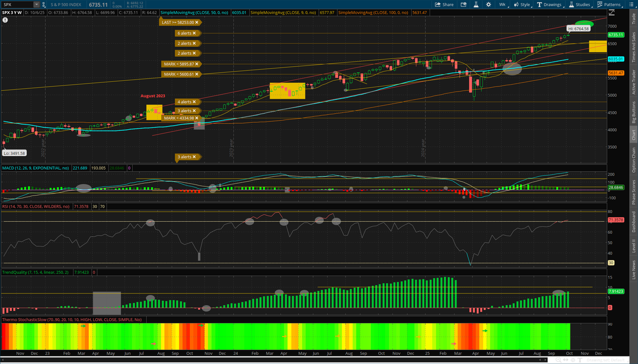Open the Phase Scores tab

click(x=633, y=192)
